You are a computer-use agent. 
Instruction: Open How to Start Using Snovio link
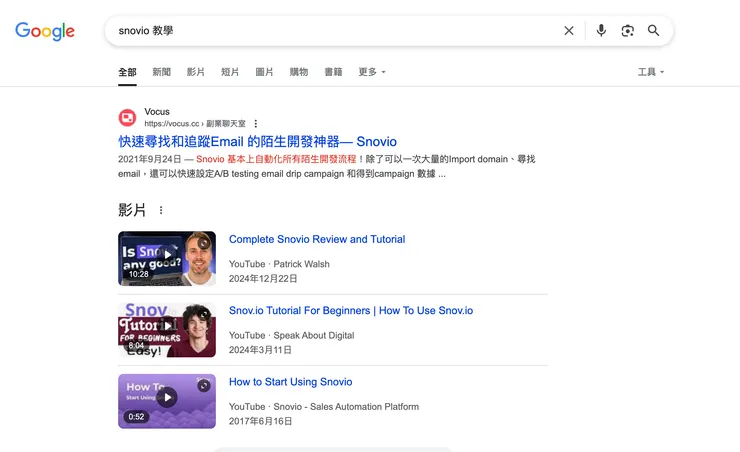[291, 382]
